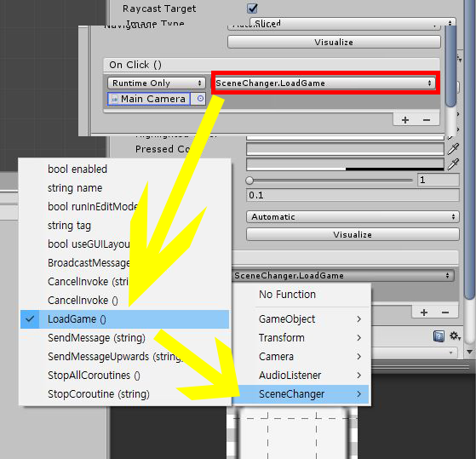Click the lower Visualize button
The image size is (476, 459).
coord(353,234)
